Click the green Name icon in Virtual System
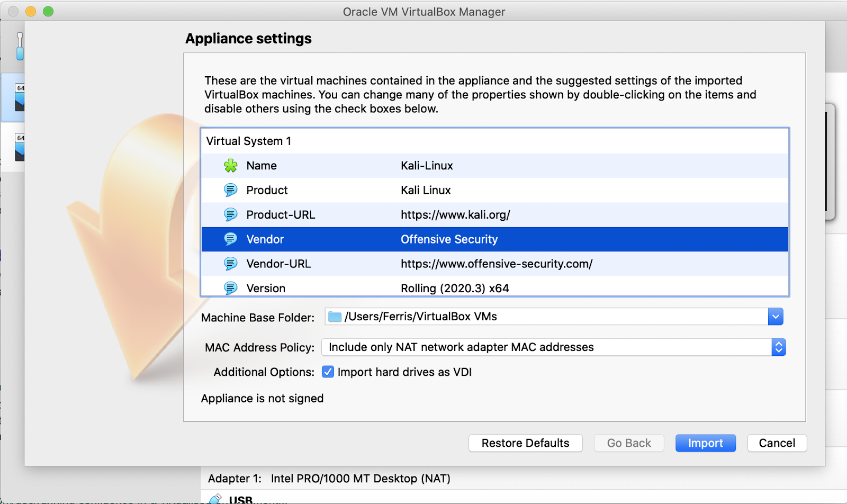847x504 pixels. click(x=230, y=166)
